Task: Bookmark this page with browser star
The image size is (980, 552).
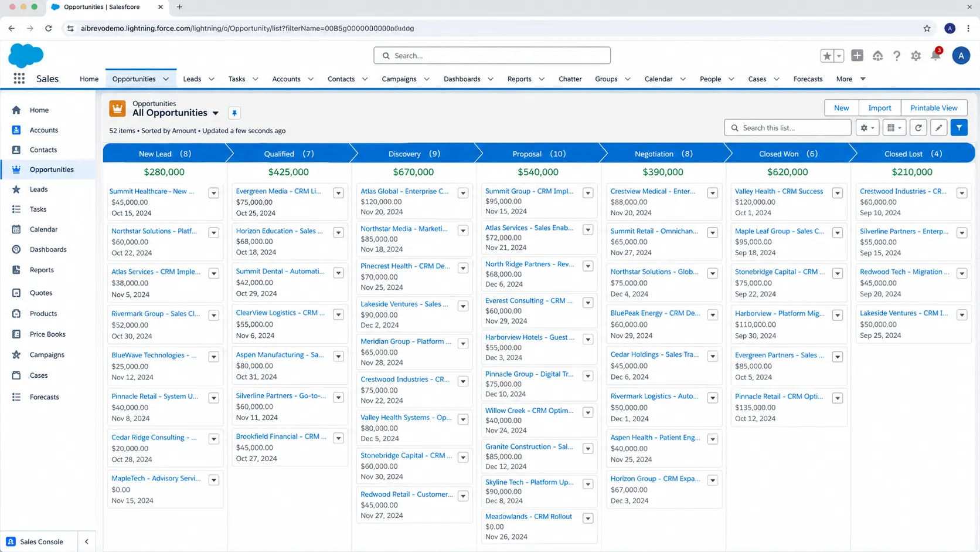Action: [927, 28]
